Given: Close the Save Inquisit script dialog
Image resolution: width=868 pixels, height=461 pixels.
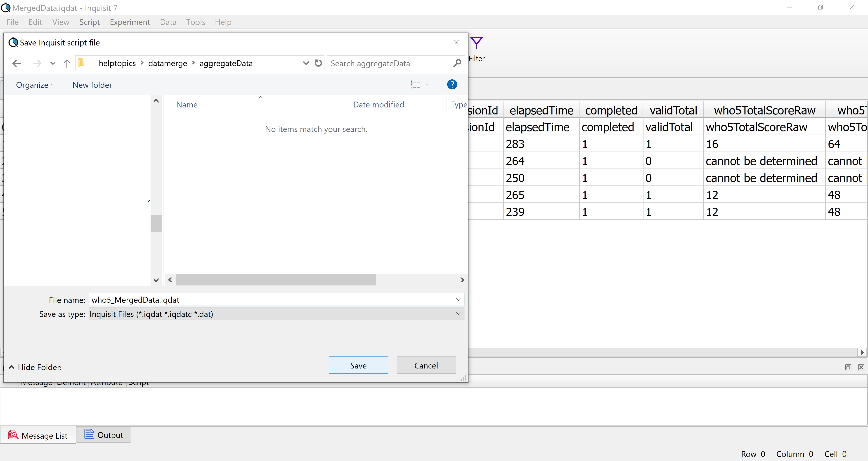Looking at the screenshot, I should click(x=456, y=43).
